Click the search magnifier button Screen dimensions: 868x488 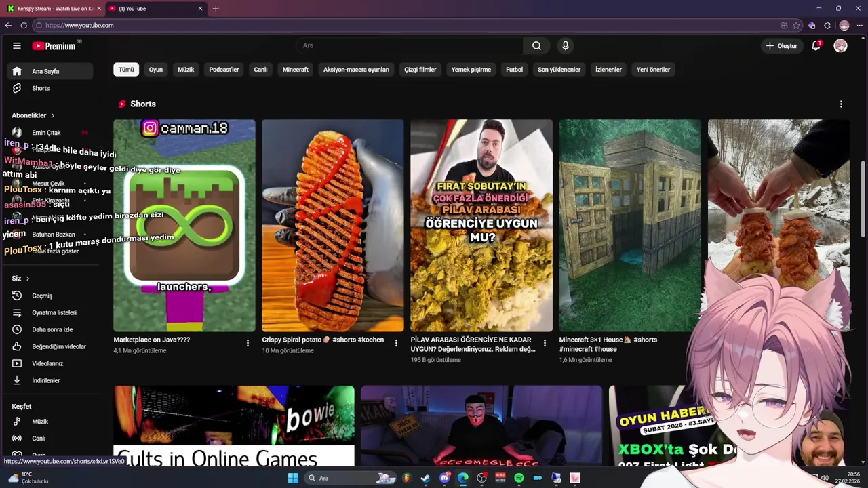click(536, 45)
